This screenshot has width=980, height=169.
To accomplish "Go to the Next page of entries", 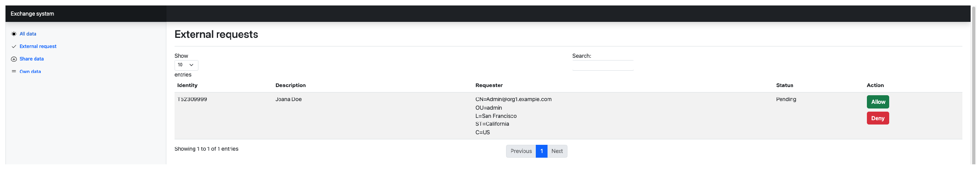I will tap(557, 151).
